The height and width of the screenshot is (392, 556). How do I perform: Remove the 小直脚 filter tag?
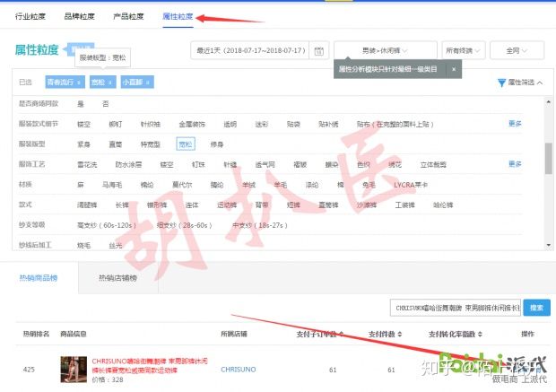click(x=149, y=83)
